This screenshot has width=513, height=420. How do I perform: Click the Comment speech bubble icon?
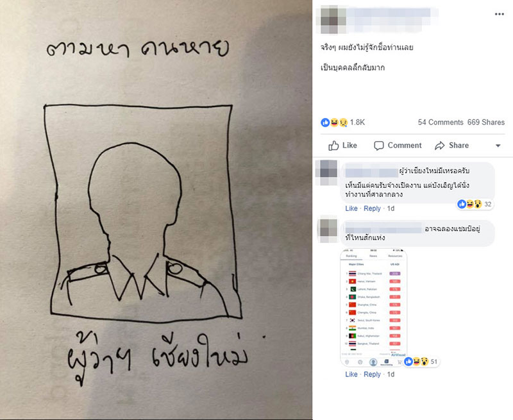tap(378, 146)
